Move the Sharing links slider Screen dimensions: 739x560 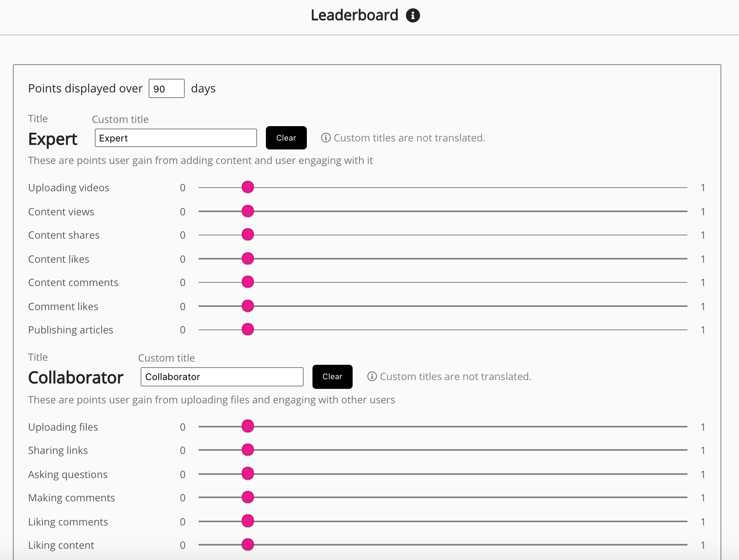pyautogui.click(x=248, y=450)
